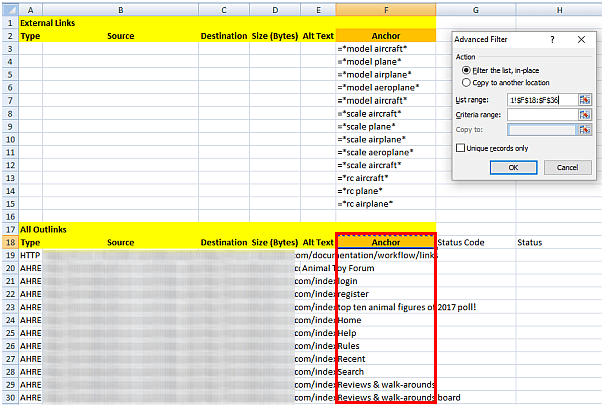
Task: Select the 'HTTP' type cell in row 19
Action: 30,255
